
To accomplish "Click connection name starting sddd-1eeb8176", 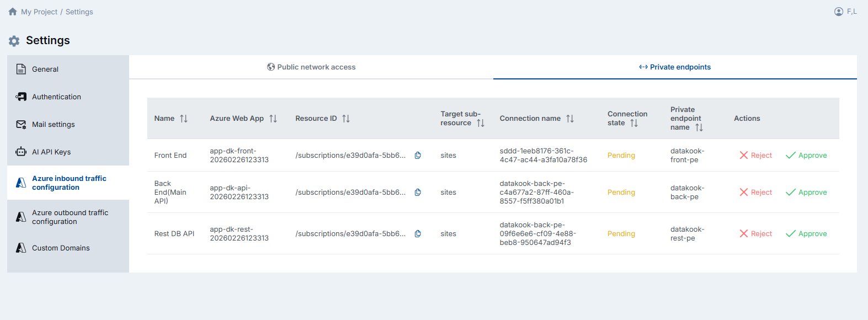I will 544,155.
